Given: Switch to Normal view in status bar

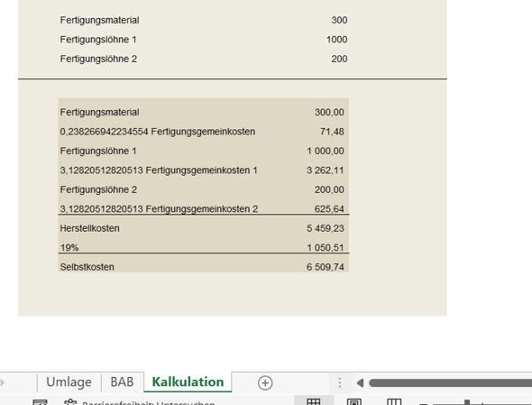Looking at the screenshot, I should (x=314, y=401).
